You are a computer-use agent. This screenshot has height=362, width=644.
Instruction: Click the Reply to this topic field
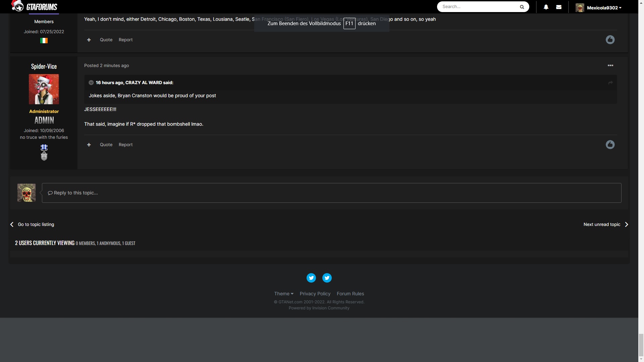[331, 193]
